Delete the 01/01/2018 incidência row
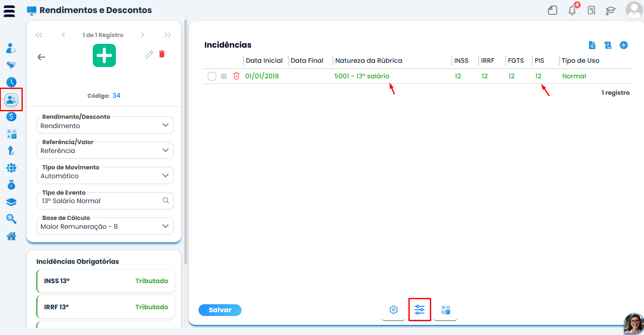 point(236,76)
